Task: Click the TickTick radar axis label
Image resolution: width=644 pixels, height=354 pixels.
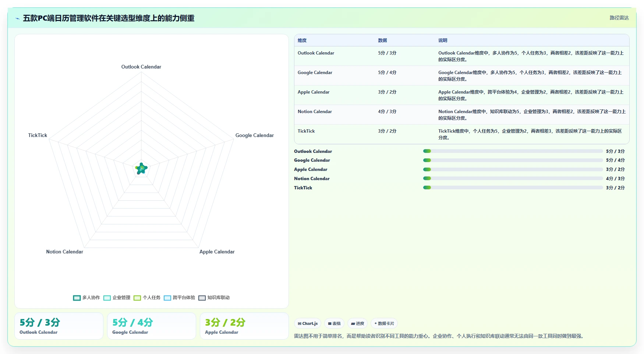Action: click(x=38, y=135)
